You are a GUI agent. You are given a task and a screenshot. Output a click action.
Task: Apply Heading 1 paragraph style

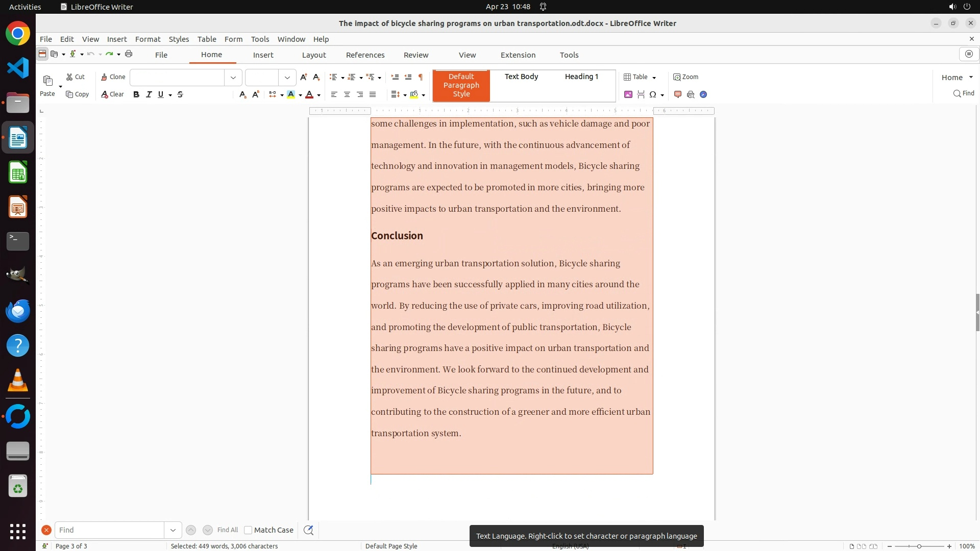pos(581,77)
